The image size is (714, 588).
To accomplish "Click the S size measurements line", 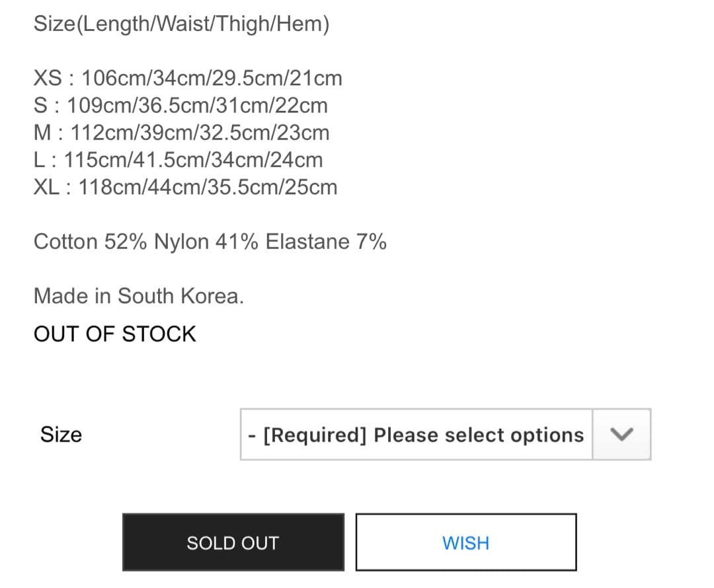I will (x=180, y=105).
